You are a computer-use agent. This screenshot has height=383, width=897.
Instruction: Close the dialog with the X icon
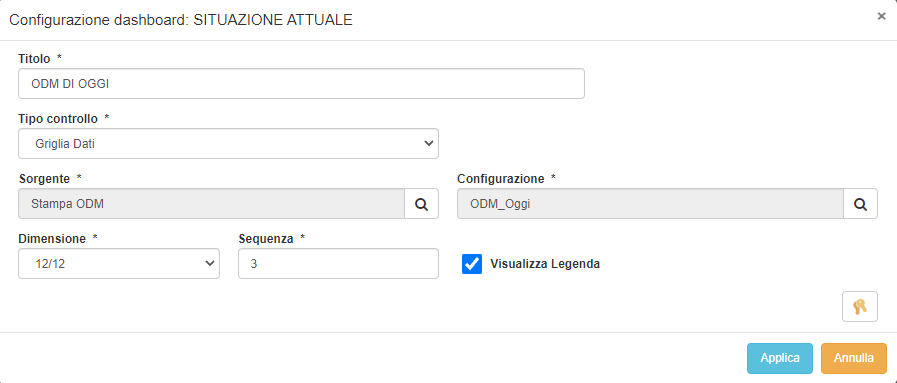[x=882, y=17]
